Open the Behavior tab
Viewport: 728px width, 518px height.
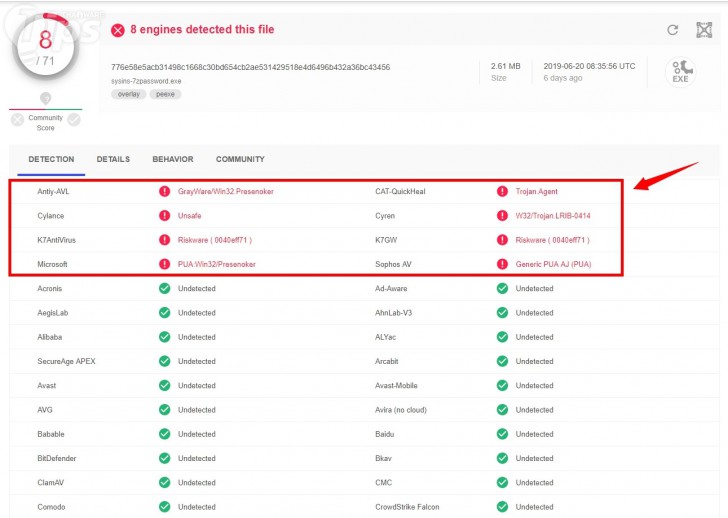tap(173, 159)
